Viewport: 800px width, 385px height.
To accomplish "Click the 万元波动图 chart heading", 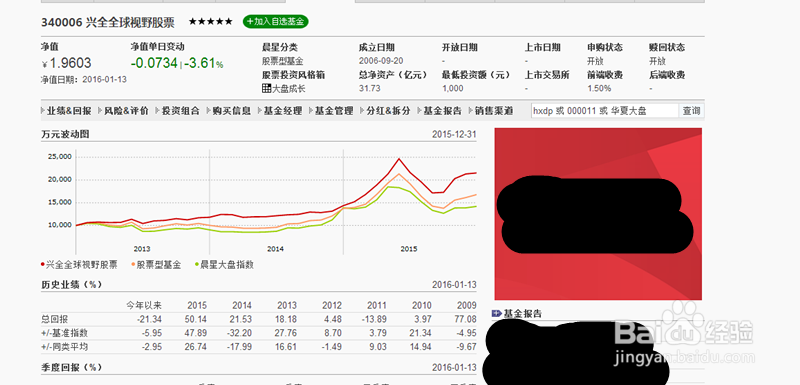I will 65,135.
